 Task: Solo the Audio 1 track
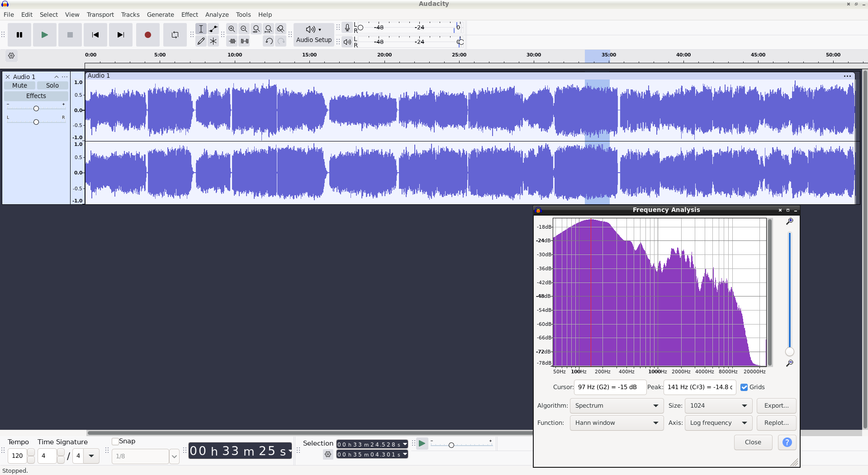(x=52, y=85)
